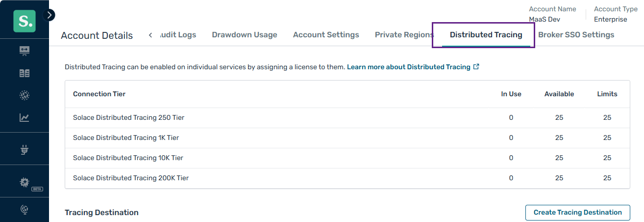Click the Create Tracing Destination button
This screenshot has height=222, width=644.
[577, 212]
